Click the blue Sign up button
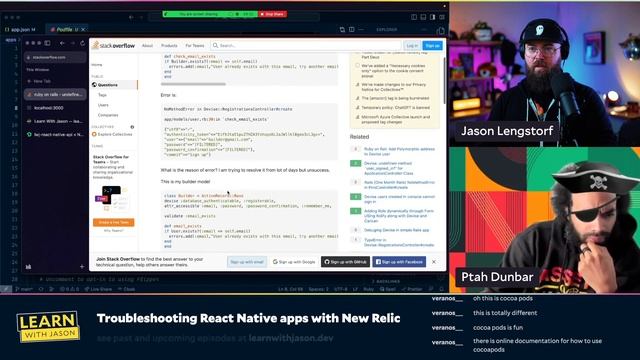This screenshot has width=640, height=360. pyautogui.click(x=432, y=46)
